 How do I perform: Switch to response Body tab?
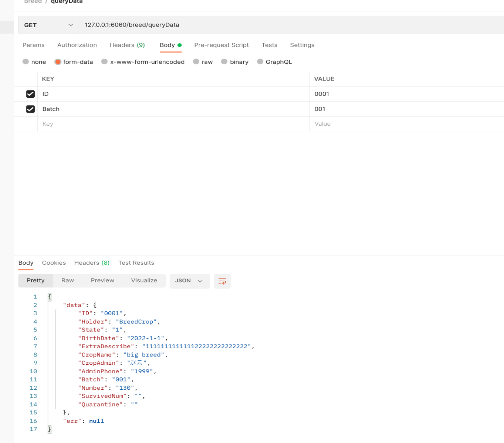[26, 263]
